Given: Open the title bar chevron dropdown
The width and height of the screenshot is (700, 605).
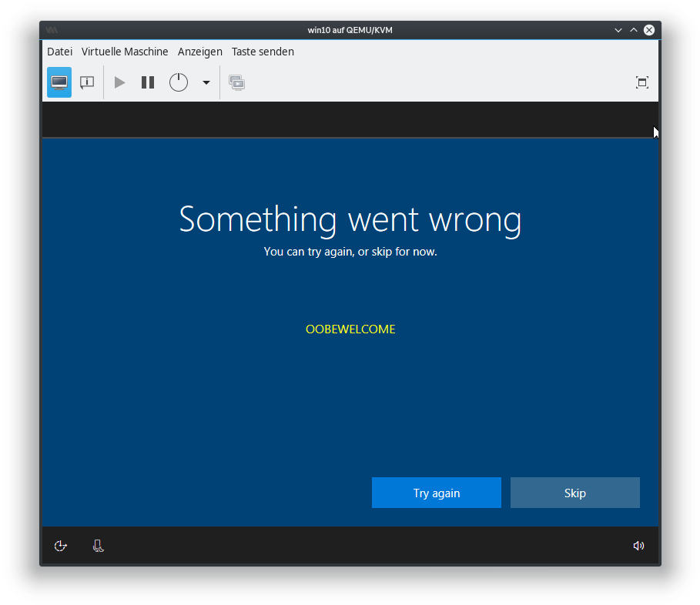Looking at the screenshot, I should [618, 29].
